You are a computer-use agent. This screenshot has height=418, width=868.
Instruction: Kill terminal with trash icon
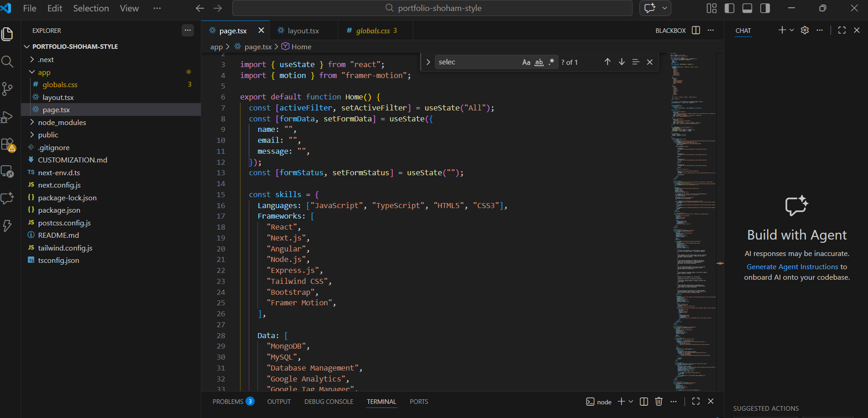[x=659, y=401]
